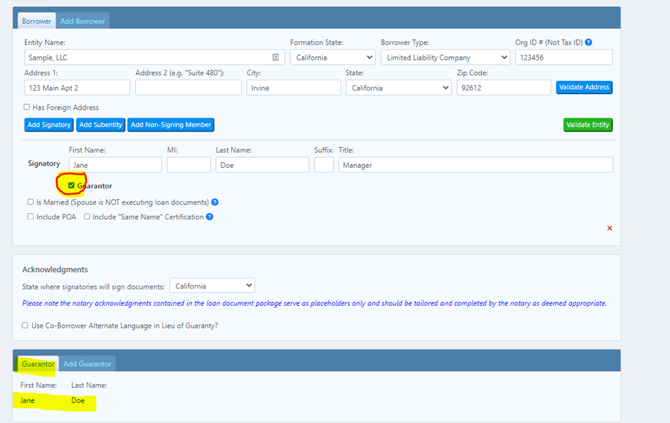Click the help icon next to Org ID #
Image resolution: width=670 pixels, height=423 pixels.
click(589, 43)
